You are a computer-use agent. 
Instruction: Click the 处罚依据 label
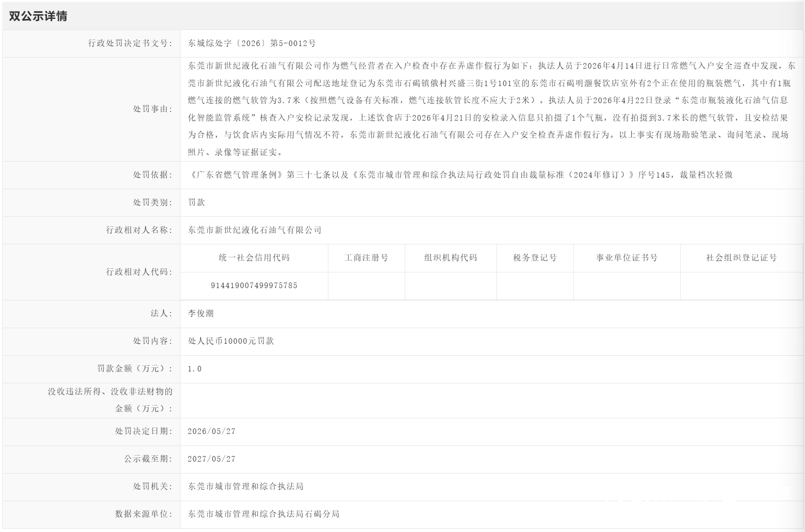pyautogui.click(x=153, y=175)
